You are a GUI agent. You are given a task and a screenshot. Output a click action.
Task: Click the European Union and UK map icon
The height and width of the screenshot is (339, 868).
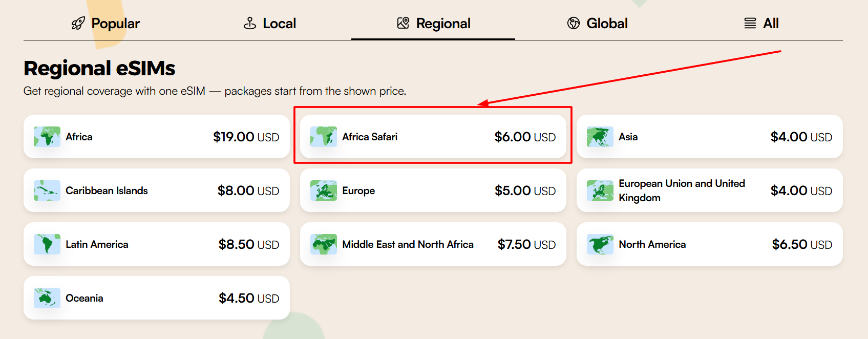(600, 190)
